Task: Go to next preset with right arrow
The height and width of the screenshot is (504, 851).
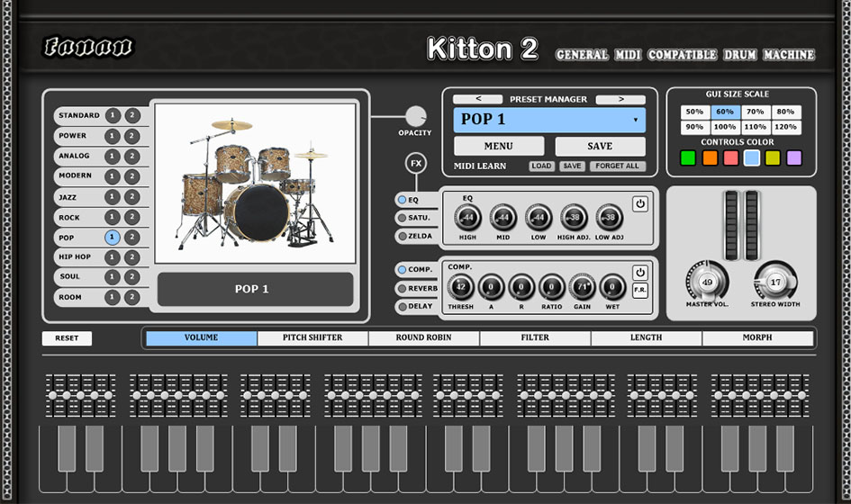Action: [620, 99]
